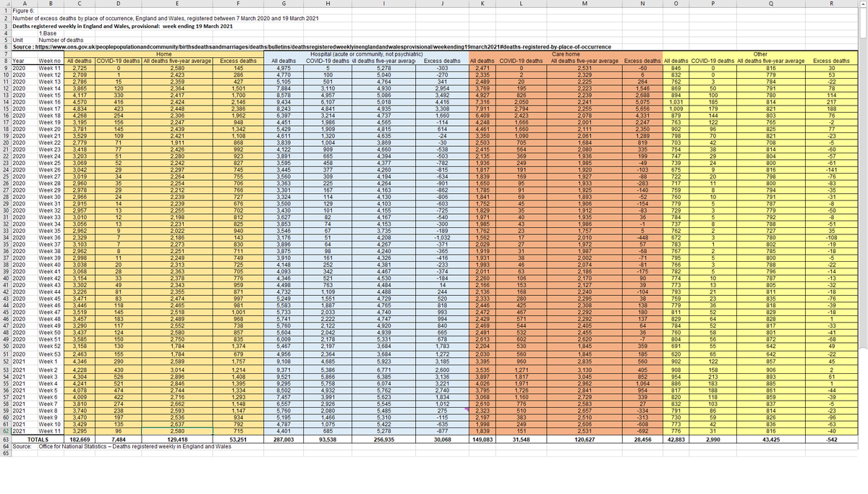This screenshot has height=494, width=868.
Task: Select column C header
Action: [x=80, y=4]
